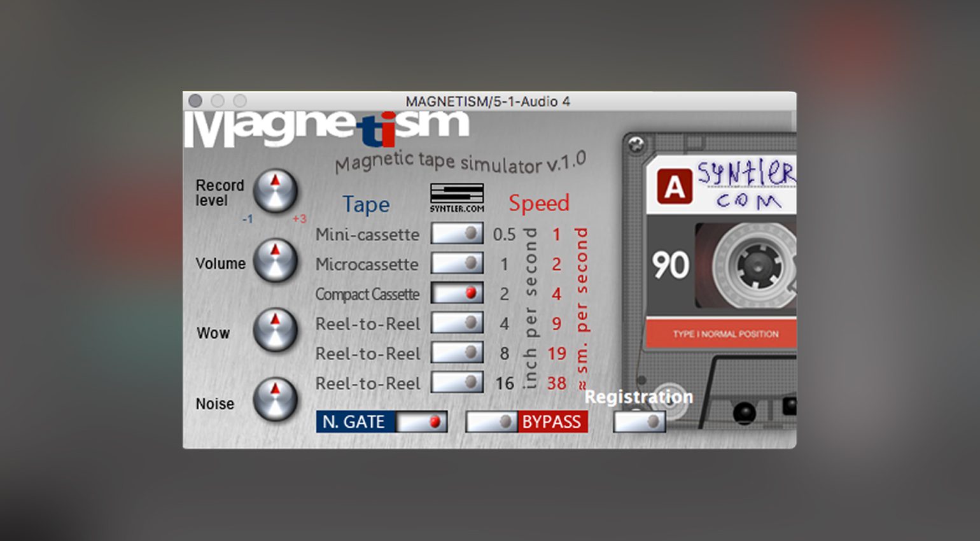Toggle the Compact Cassette tape switch
Image resolution: width=980 pixels, height=541 pixels.
(x=457, y=293)
